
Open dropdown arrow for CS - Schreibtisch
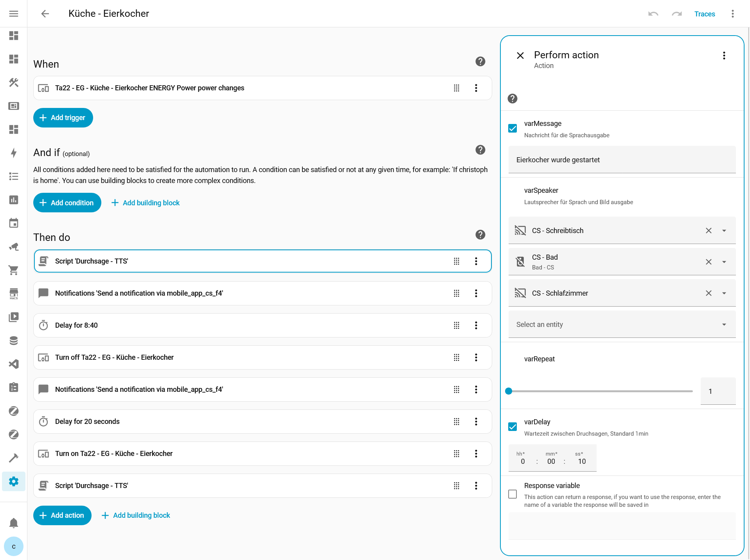pyautogui.click(x=724, y=231)
